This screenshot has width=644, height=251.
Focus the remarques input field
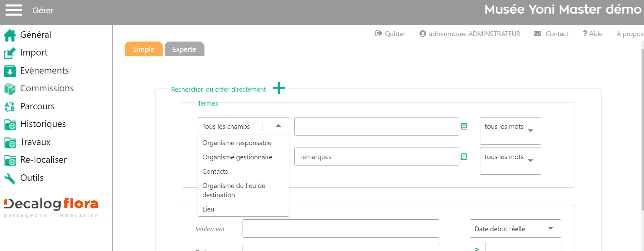click(377, 156)
